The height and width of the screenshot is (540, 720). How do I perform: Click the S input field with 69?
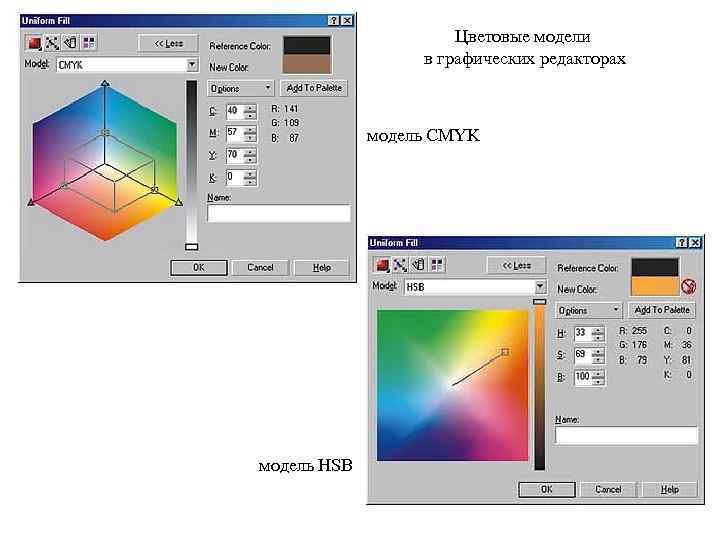tap(583, 356)
